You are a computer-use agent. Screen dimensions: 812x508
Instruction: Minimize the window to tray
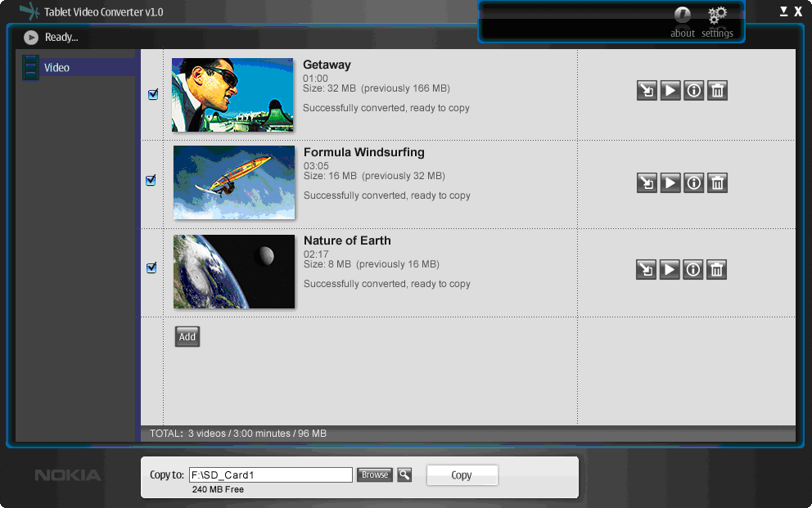click(x=783, y=11)
